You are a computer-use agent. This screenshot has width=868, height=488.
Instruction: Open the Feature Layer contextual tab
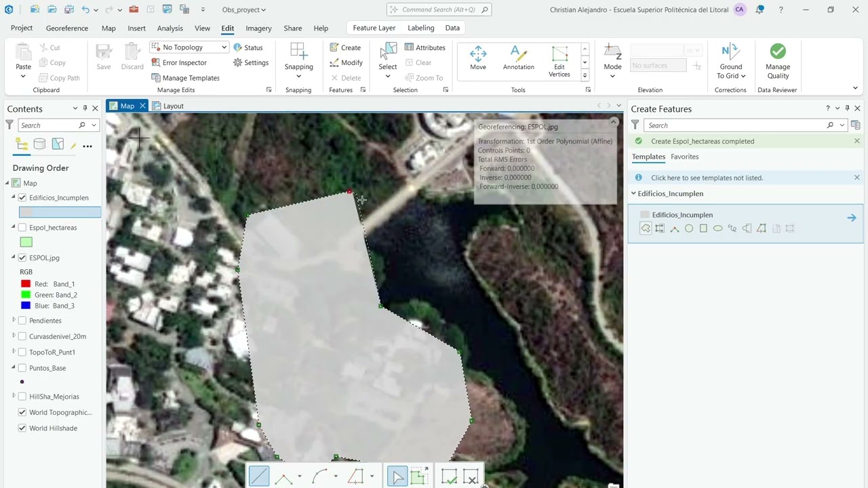374,28
